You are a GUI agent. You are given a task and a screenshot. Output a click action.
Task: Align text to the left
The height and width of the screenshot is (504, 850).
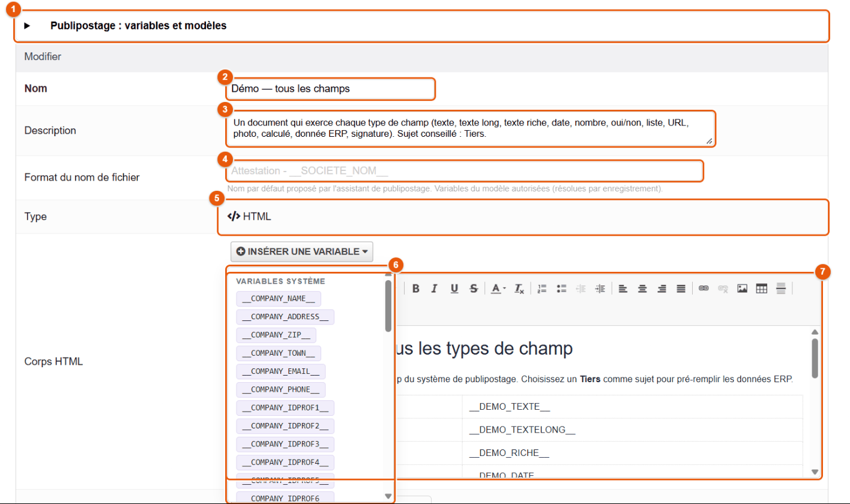click(623, 289)
